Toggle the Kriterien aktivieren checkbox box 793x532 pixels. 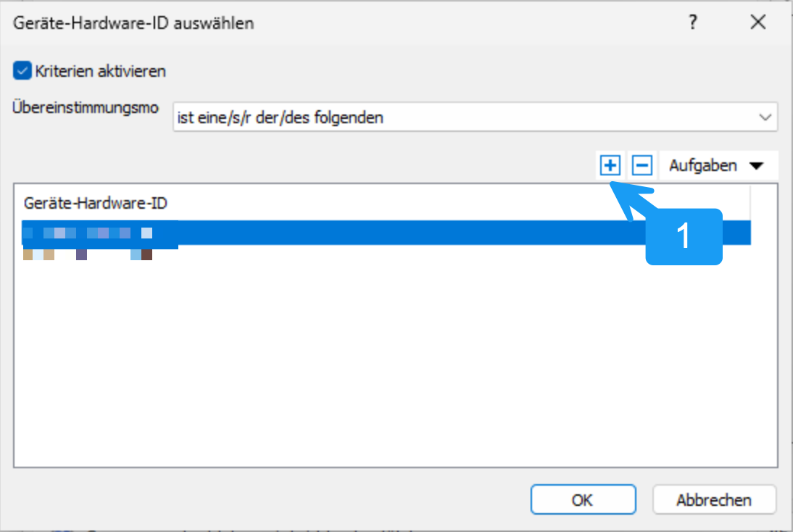tap(22, 71)
